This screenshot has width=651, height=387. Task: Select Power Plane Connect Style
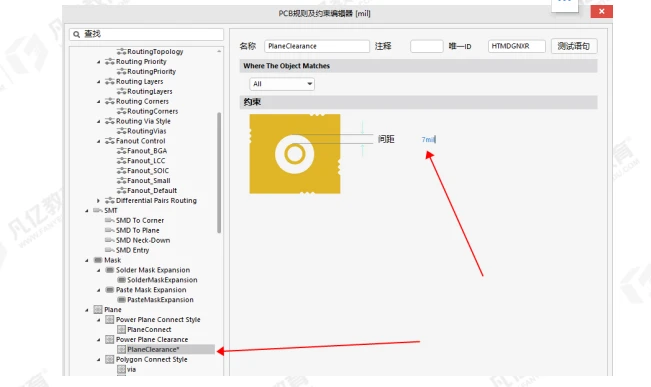158,320
